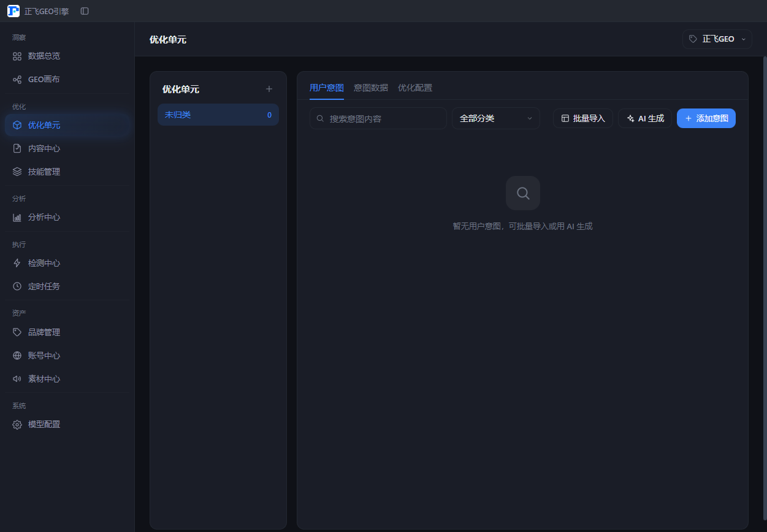Screen dimensions: 767x532
Task: Switch to the 意图数据 tab
Action: (371, 88)
